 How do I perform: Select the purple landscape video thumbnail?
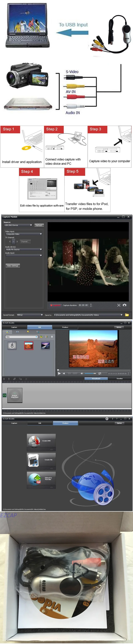pos(45,346)
